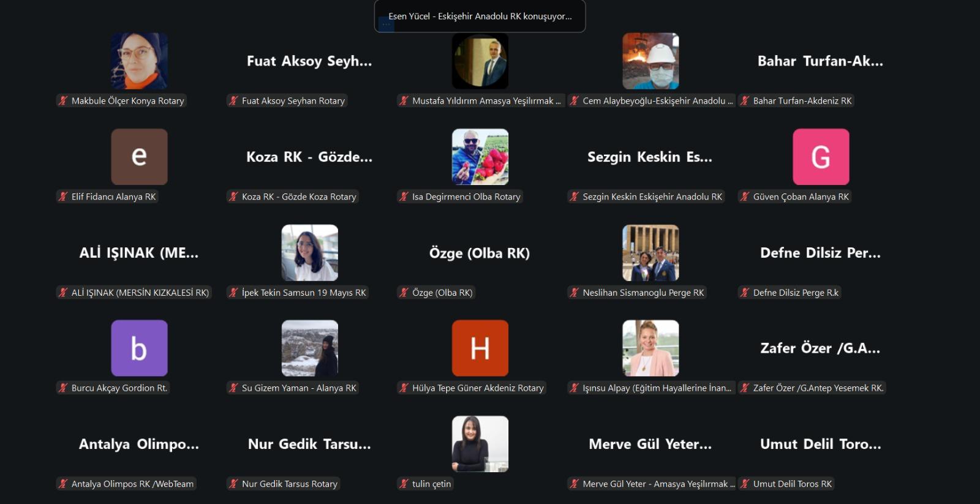The height and width of the screenshot is (504, 980).
Task: Click muted mic icon next to Fuat Aksoy
Action: [233, 101]
